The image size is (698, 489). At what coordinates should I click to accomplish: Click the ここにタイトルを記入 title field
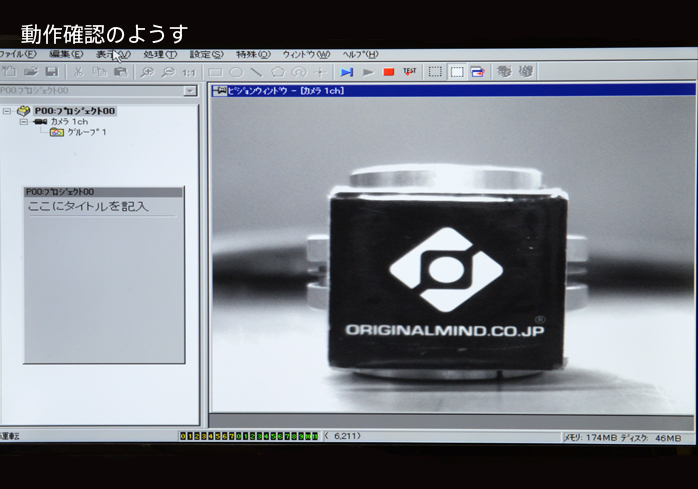[x=89, y=206]
